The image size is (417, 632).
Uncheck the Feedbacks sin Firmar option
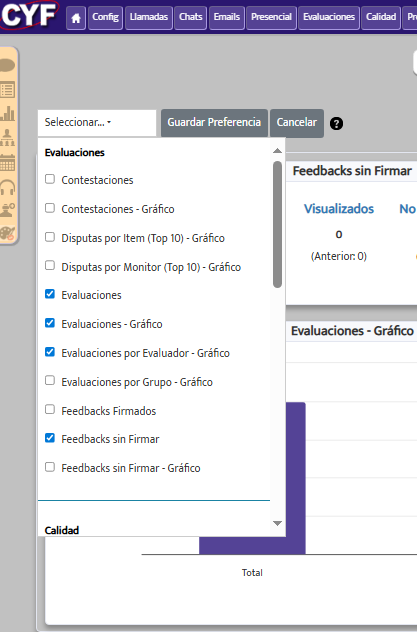pos(50,438)
